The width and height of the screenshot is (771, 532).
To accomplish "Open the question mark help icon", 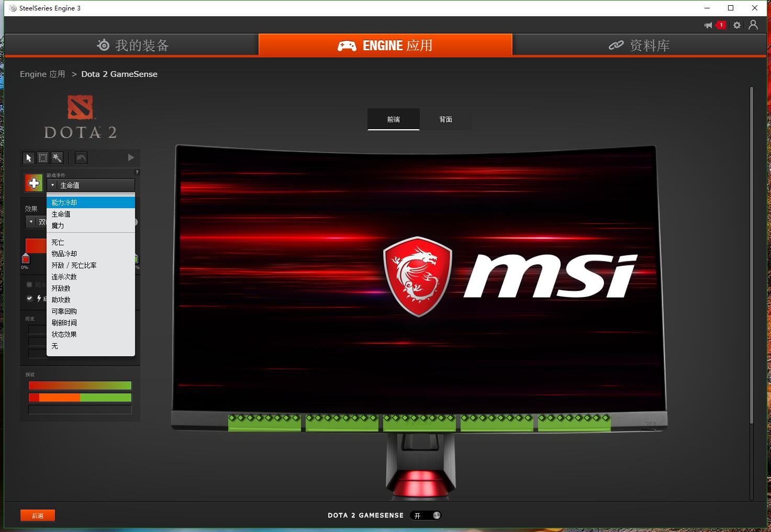I will [137, 172].
